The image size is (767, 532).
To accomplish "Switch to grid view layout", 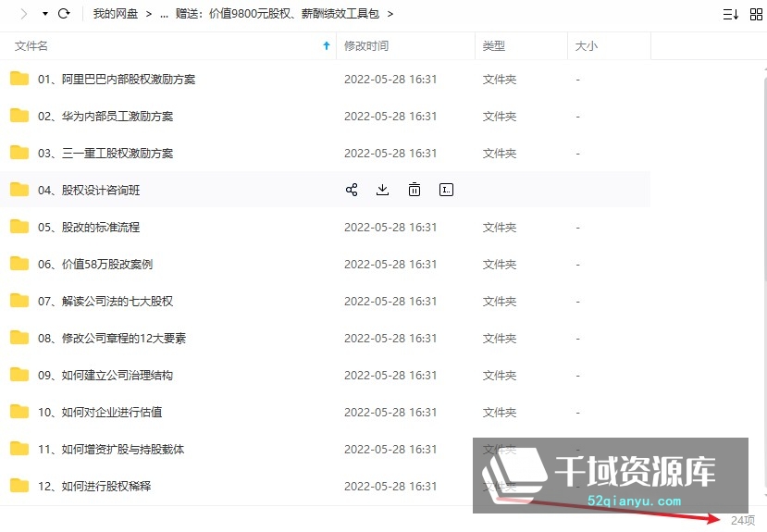I will point(756,14).
